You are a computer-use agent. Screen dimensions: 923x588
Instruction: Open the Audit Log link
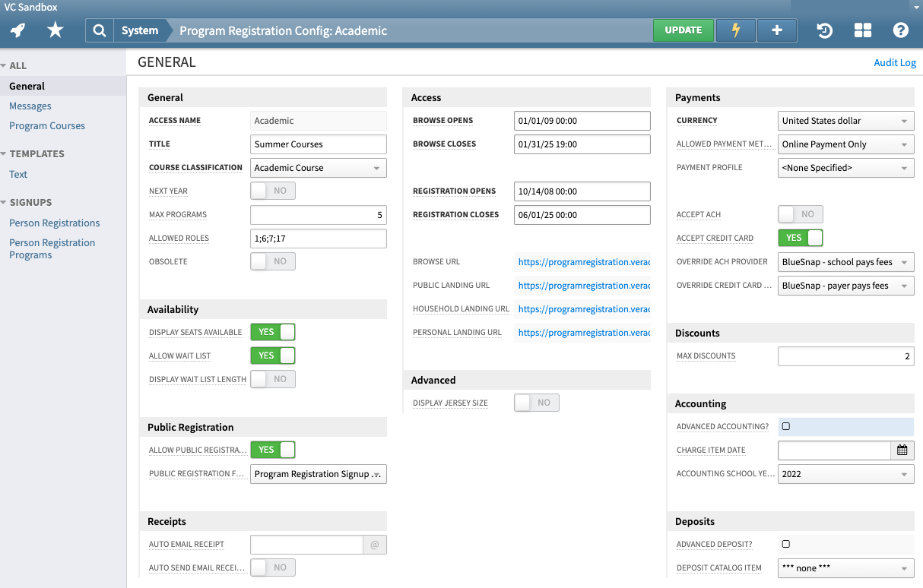[x=895, y=63]
